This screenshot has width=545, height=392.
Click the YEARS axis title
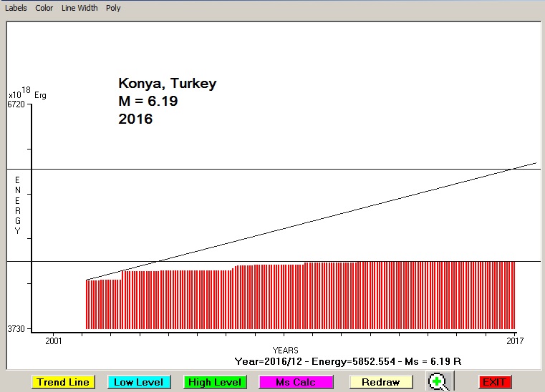tap(285, 351)
